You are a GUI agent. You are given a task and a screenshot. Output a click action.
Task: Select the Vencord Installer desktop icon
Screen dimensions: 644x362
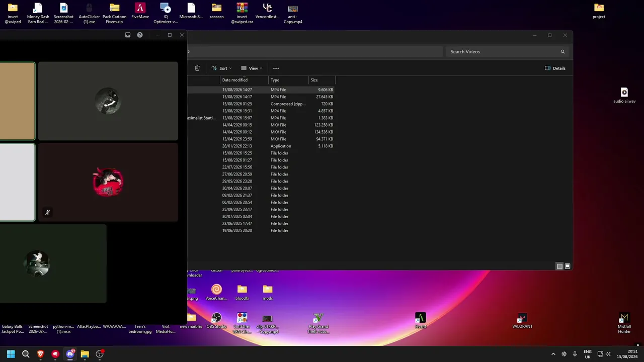pos(268,11)
